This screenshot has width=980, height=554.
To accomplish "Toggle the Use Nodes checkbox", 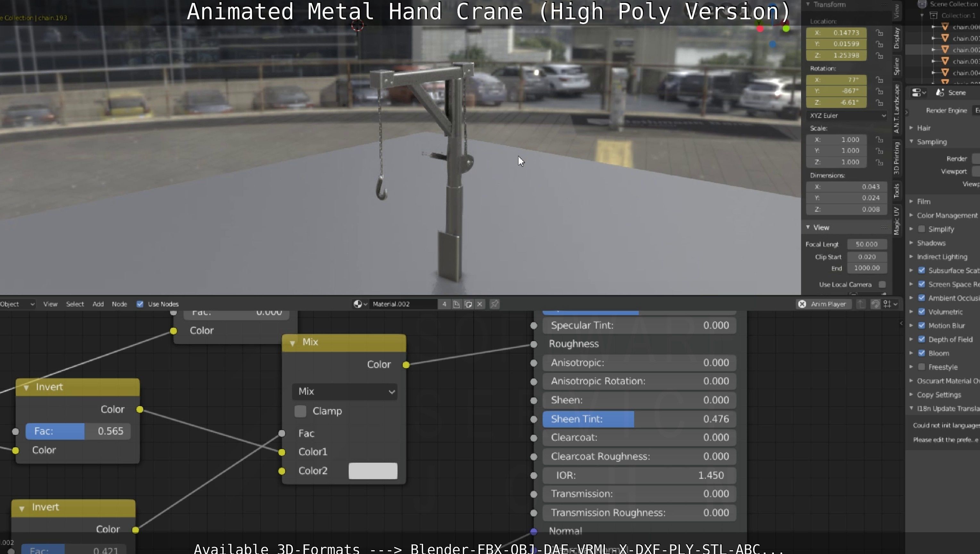I will coord(140,304).
